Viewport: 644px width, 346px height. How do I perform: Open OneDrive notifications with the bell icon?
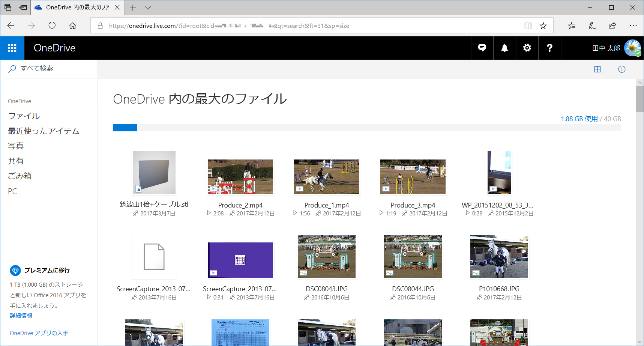click(x=504, y=48)
